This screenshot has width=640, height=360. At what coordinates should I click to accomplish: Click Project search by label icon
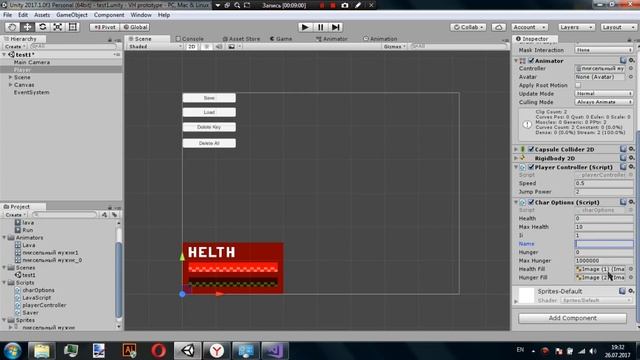pyautogui.click(x=115, y=215)
